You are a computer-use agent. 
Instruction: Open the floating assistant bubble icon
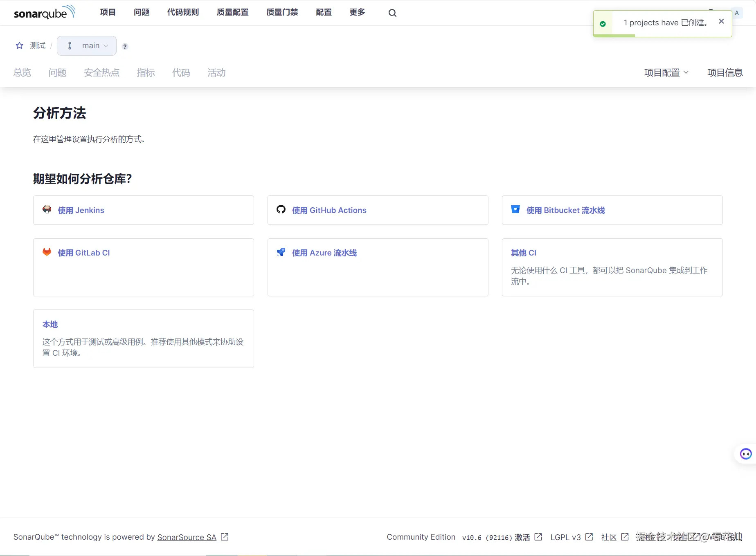coord(746,454)
